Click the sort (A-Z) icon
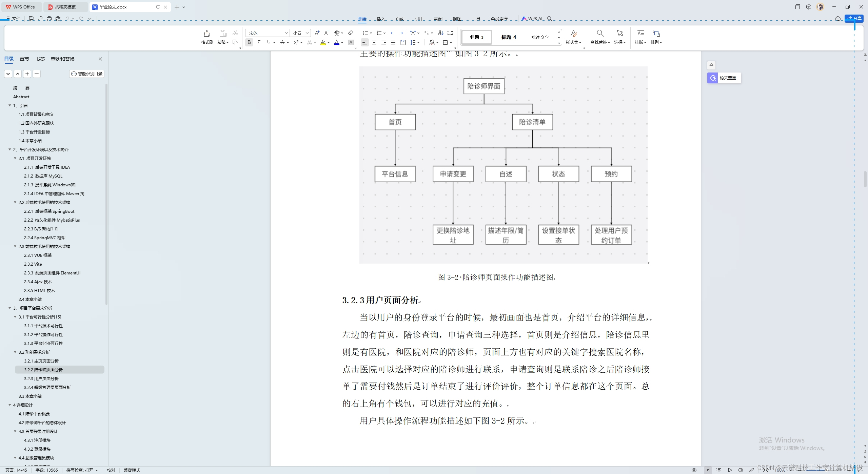The width and height of the screenshot is (868, 474). pyautogui.click(x=440, y=33)
